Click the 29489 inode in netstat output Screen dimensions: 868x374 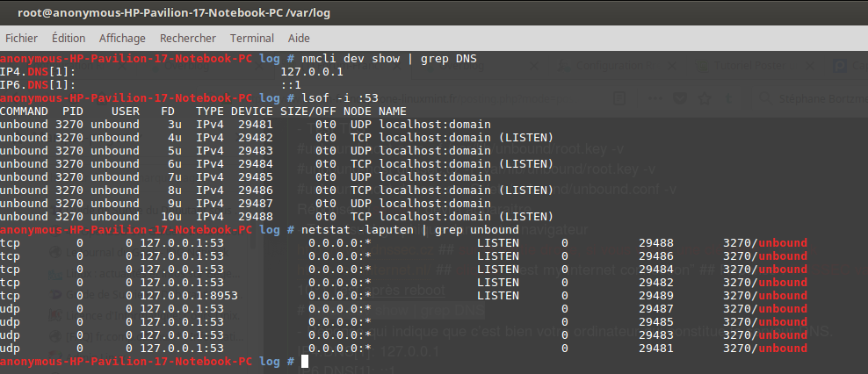click(x=655, y=296)
